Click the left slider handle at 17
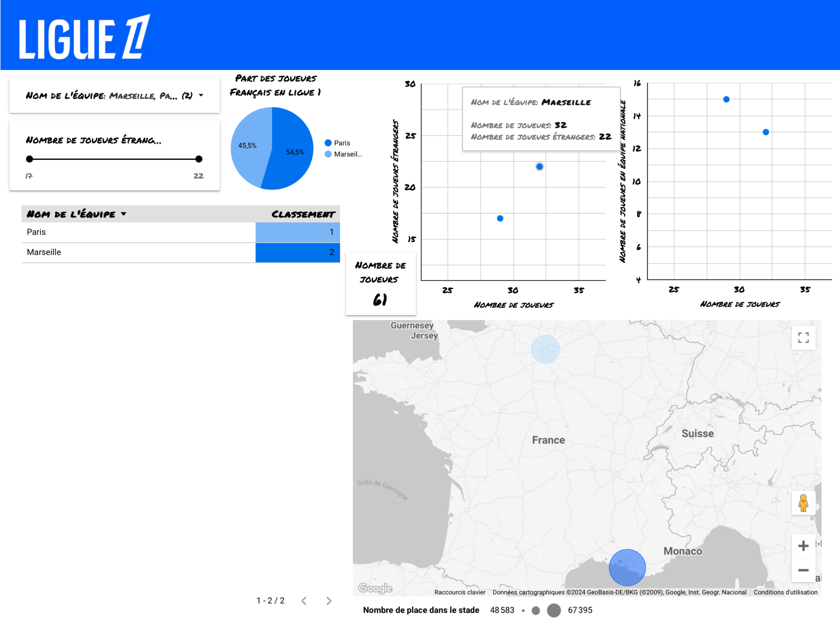Viewport: 840px width, 630px height. 29,159
